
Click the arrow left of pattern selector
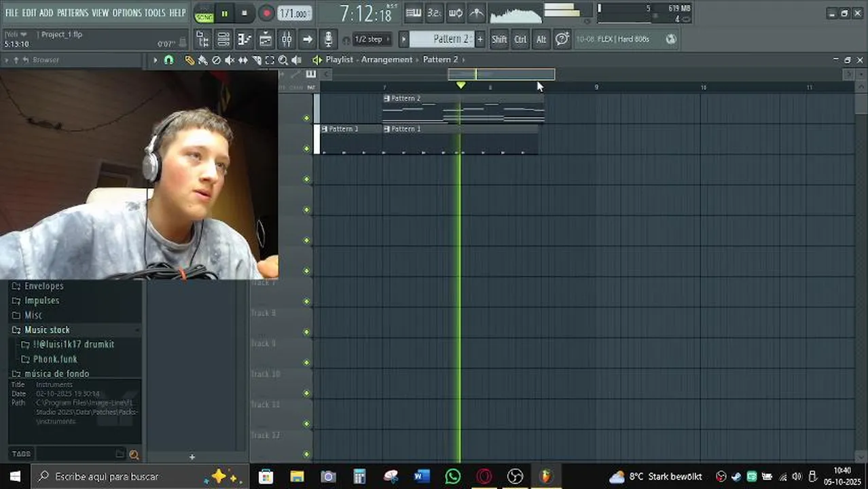tap(403, 39)
